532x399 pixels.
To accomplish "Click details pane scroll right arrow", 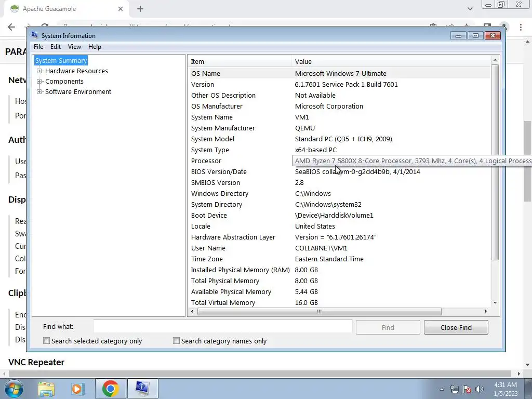I will [486, 312].
